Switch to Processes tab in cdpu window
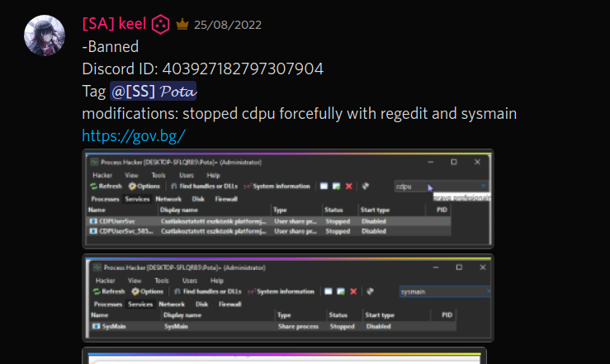The width and height of the screenshot is (610, 364). coord(105,199)
